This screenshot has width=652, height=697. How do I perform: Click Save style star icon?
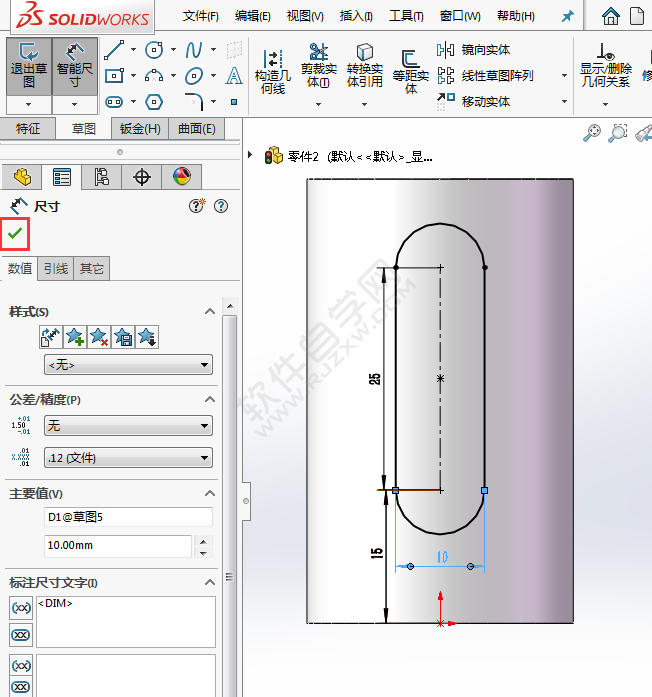(123, 337)
